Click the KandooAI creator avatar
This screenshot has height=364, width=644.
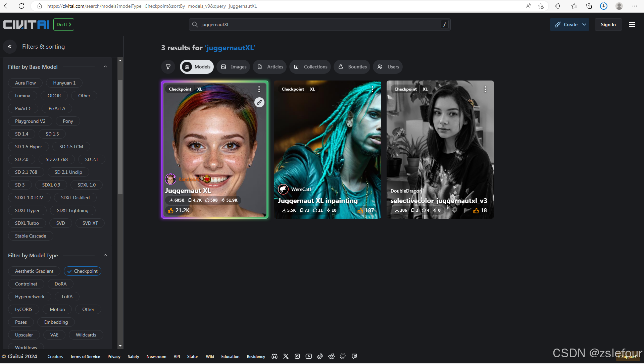click(170, 179)
